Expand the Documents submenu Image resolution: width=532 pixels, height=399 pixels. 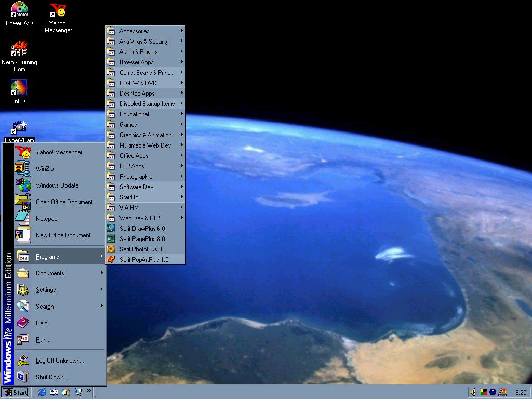pyautogui.click(x=60, y=273)
